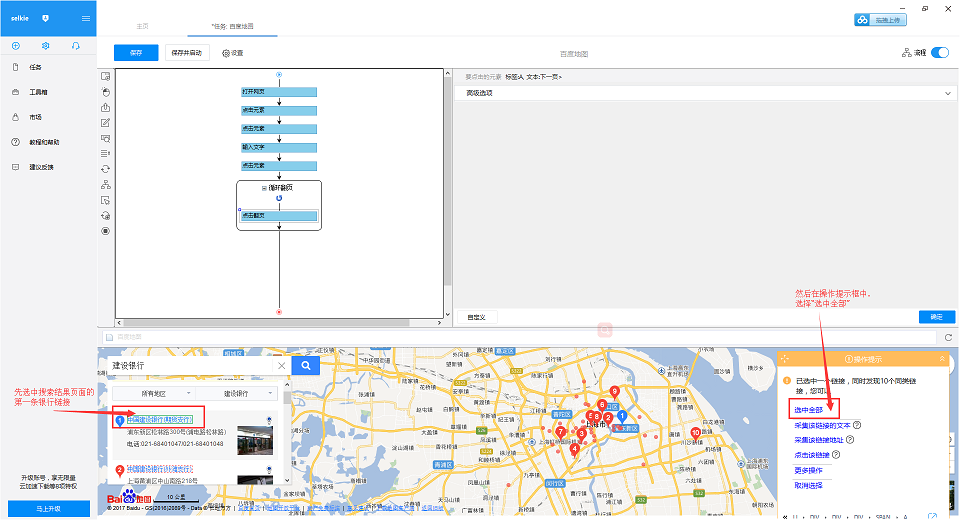Click the 建设银行 map search box
The width and height of the screenshot is (960, 520).
tap(190, 366)
